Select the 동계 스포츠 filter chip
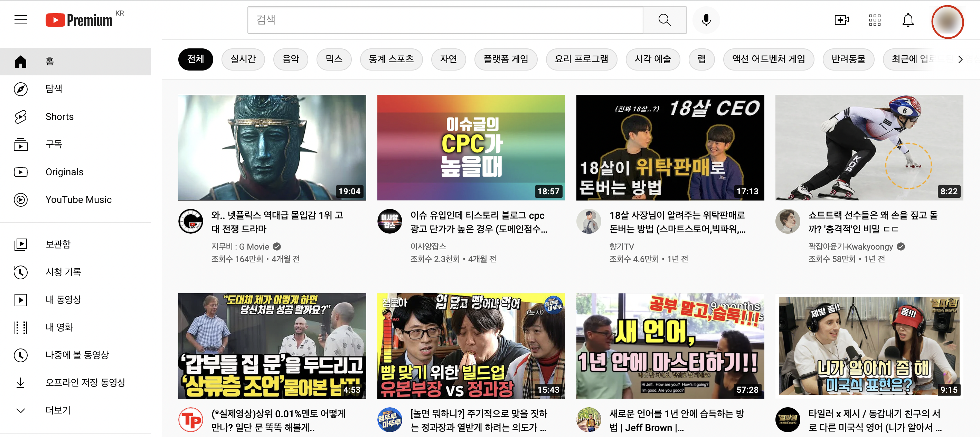980x437 pixels. tap(392, 59)
